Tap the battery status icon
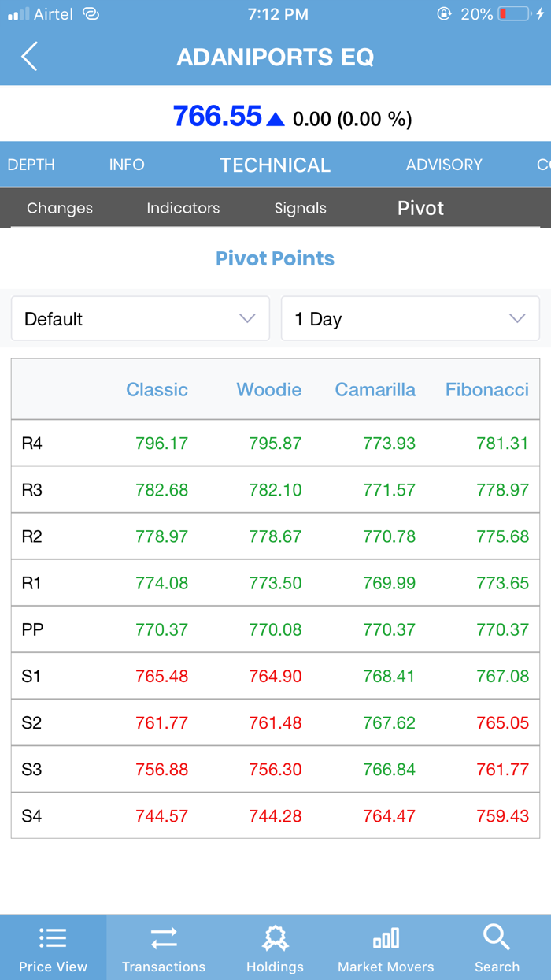 (515, 14)
